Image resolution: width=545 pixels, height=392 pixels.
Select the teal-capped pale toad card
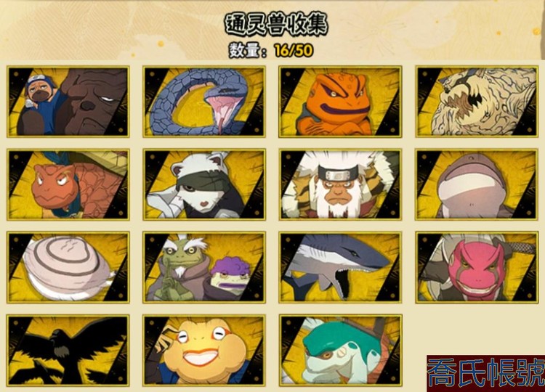tap(340, 351)
